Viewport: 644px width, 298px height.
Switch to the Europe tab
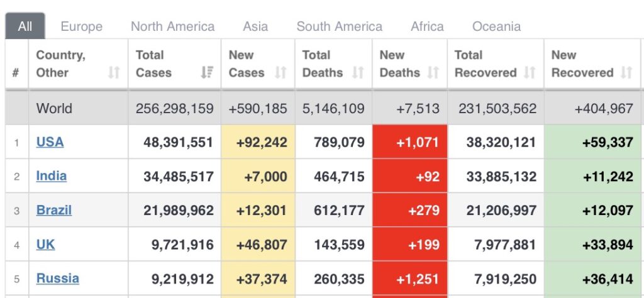pyautogui.click(x=81, y=26)
